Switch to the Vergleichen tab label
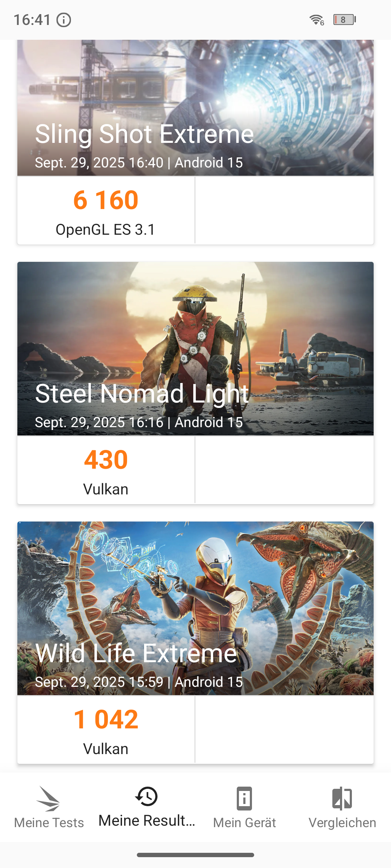The height and width of the screenshot is (868, 391). coord(342,823)
